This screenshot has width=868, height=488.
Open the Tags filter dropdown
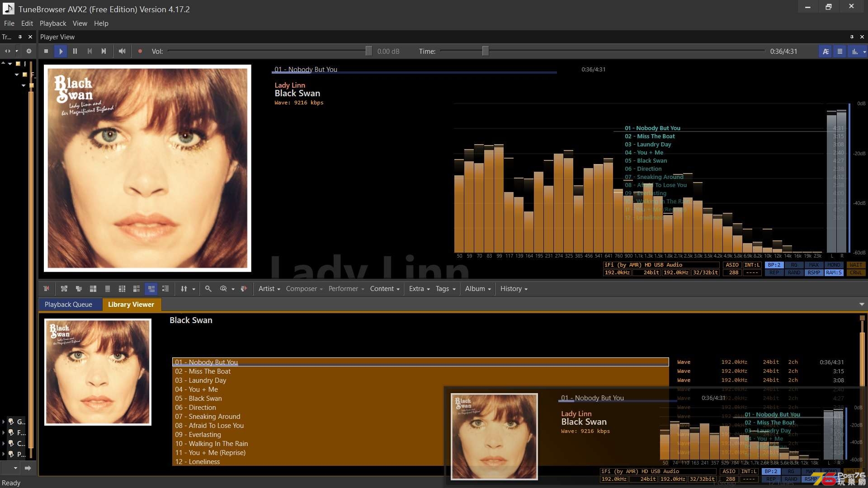[446, 289]
